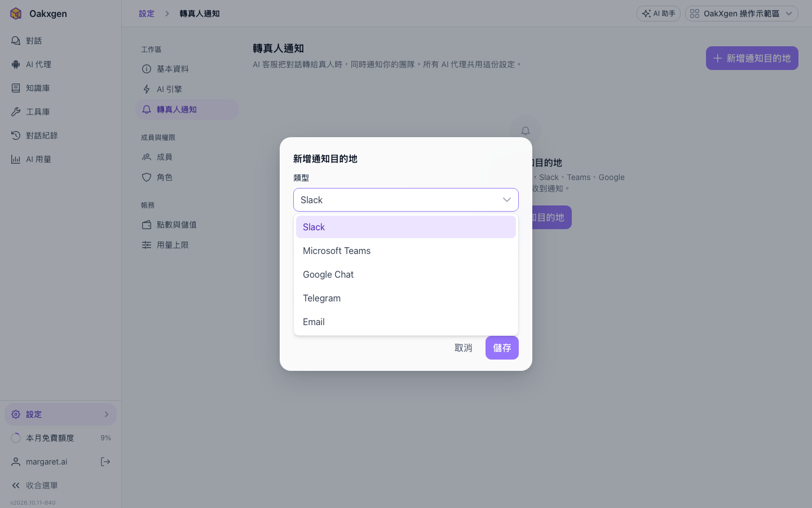The image size is (812, 508).
Task: Open the OakXgen 操作示範區 workspace switcher
Action: coord(742,14)
